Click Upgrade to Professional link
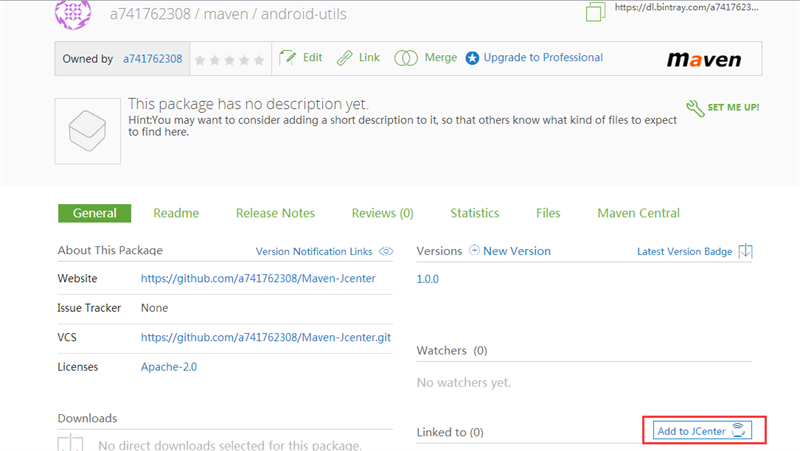This screenshot has width=800, height=451. (543, 57)
